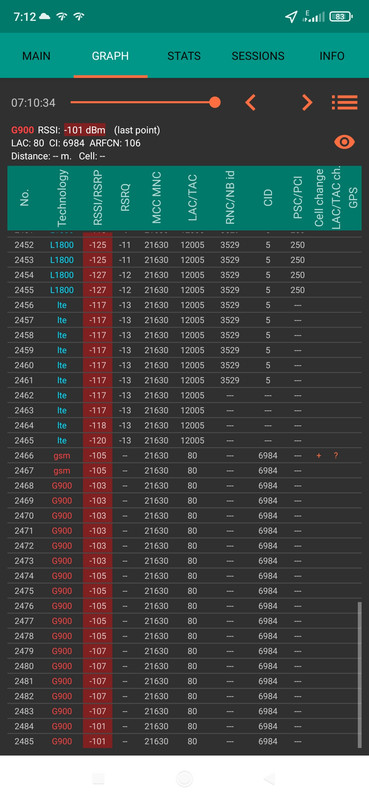Tap the 07:10:34 timestamp
This screenshot has width=369, height=800.
pyautogui.click(x=33, y=103)
